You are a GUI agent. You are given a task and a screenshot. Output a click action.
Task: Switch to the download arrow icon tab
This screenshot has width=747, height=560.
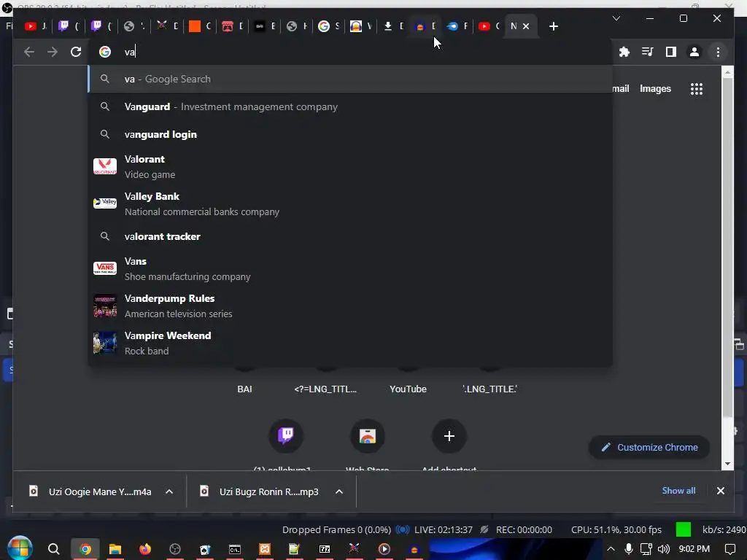pos(394,26)
